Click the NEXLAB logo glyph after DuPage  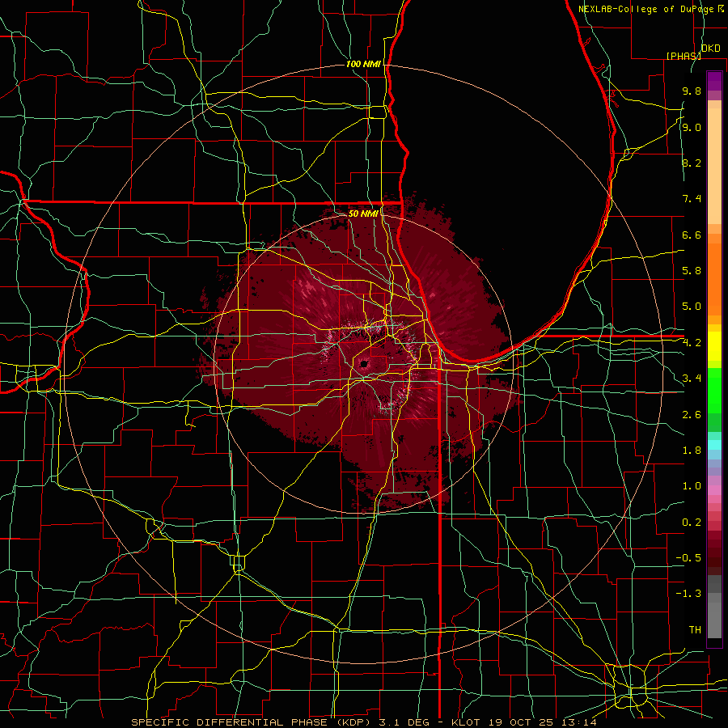[x=721, y=8]
